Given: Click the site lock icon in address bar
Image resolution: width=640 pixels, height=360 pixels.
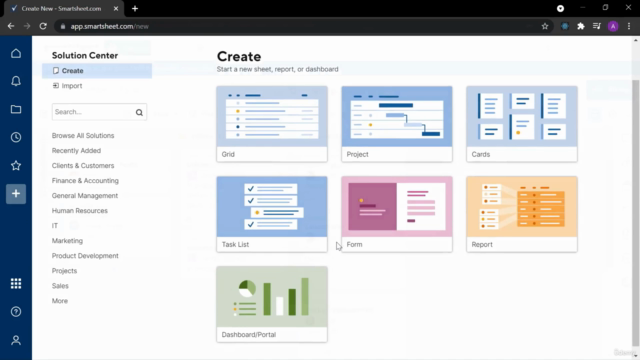Looking at the screenshot, I should 62,26.
